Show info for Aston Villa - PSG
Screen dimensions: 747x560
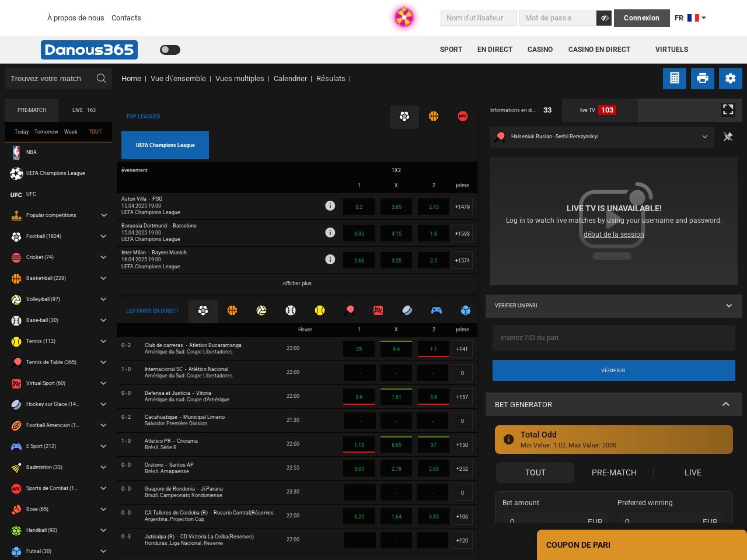pos(330,206)
